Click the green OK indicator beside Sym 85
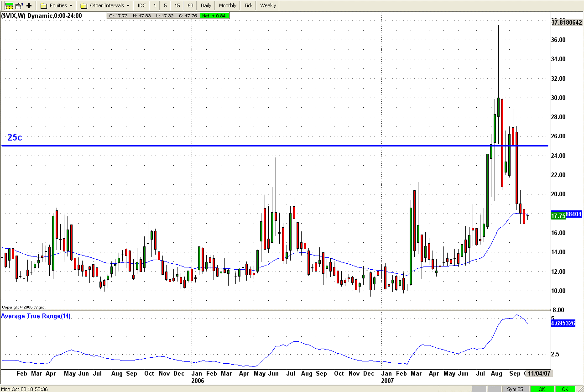Viewport: 584px width, 392px height. [542, 389]
